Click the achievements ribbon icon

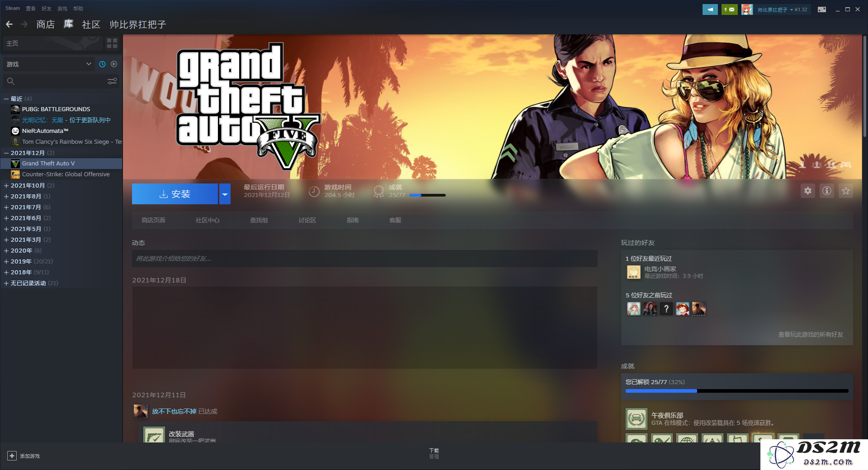pos(379,192)
